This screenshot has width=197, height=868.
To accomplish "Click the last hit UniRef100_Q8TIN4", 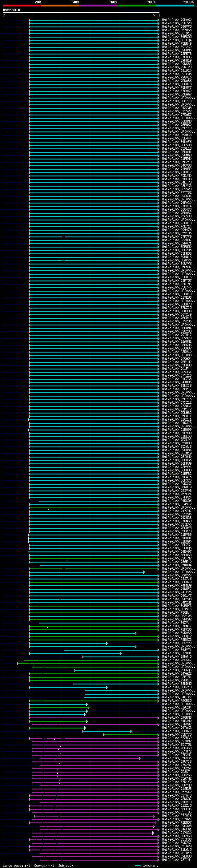I will pyautogui.click(x=177, y=860).
